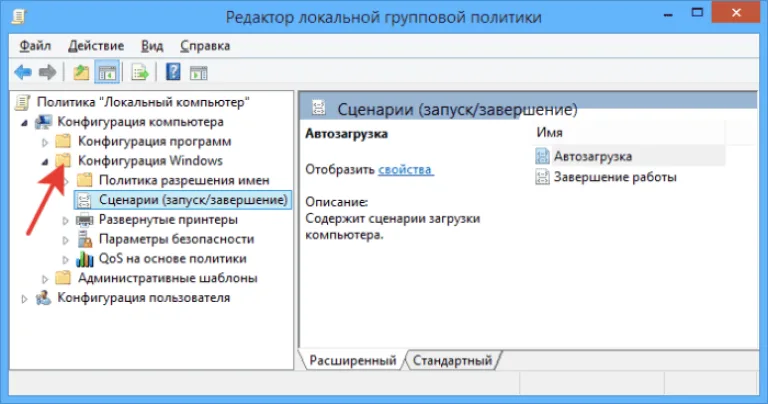Open Help via the question mark icon

(x=173, y=72)
